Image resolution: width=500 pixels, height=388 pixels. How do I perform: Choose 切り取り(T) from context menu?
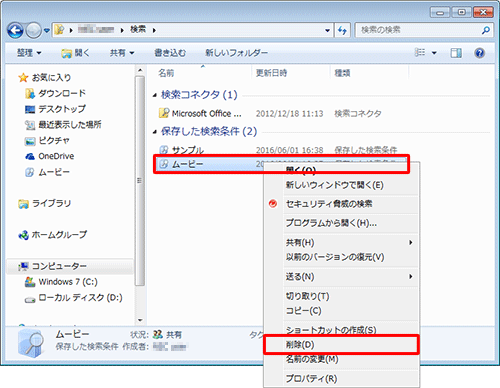click(307, 296)
